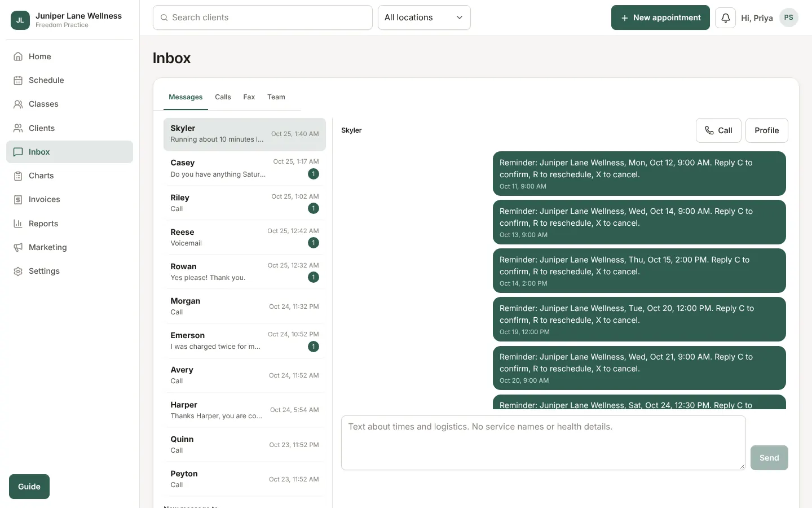Open Peyton's call entry

pyautogui.click(x=245, y=479)
